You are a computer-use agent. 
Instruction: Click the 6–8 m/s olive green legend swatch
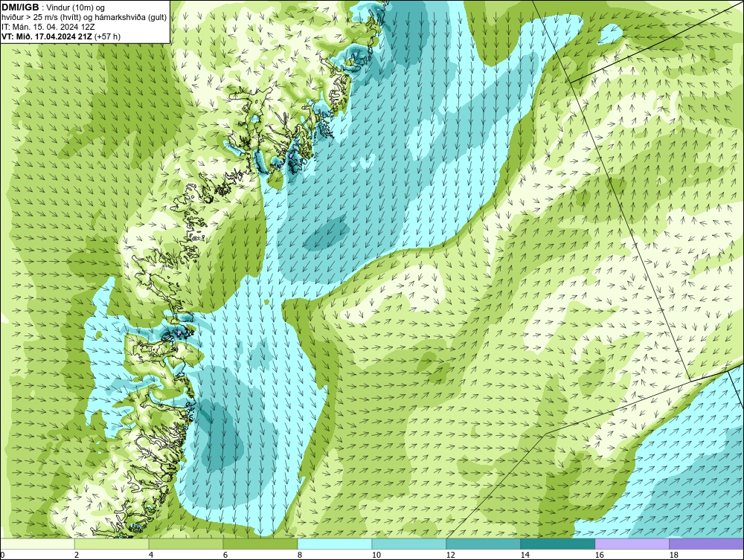pos(260,544)
